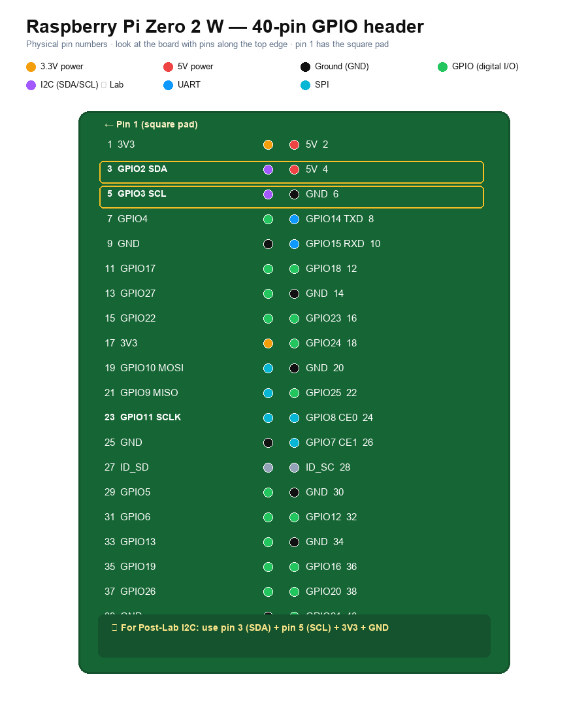
Task: Click the green GPIO18 pin 12 dot
Action: pyautogui.click(x=294, y=269)
